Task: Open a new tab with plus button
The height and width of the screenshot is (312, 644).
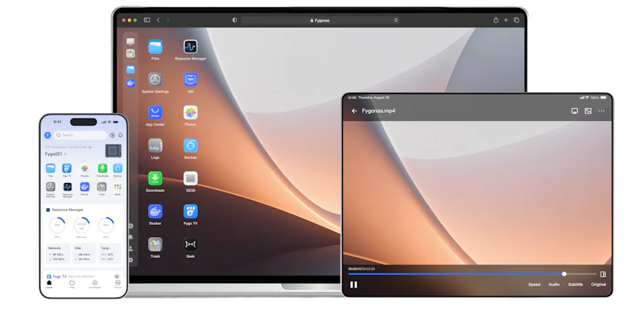Action: pyautogui.click(x=506, y=19)
